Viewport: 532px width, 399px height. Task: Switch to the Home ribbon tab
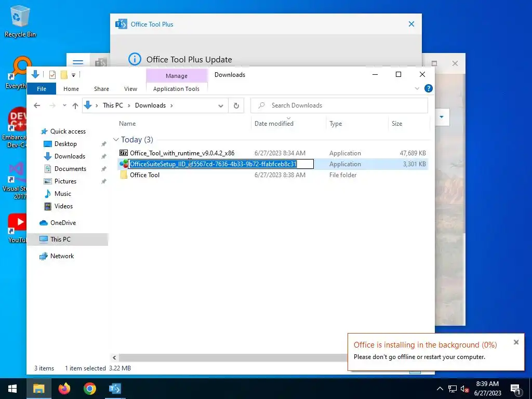(x=71, y=89)
